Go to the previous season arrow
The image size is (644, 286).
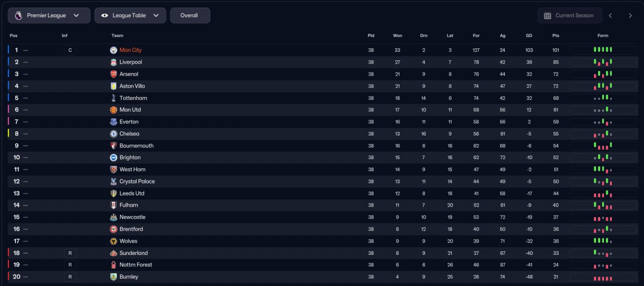click(x=610, y=16)
